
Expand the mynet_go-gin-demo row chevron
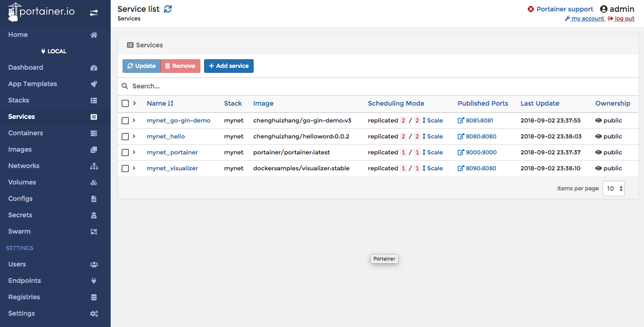click(134, 121)
